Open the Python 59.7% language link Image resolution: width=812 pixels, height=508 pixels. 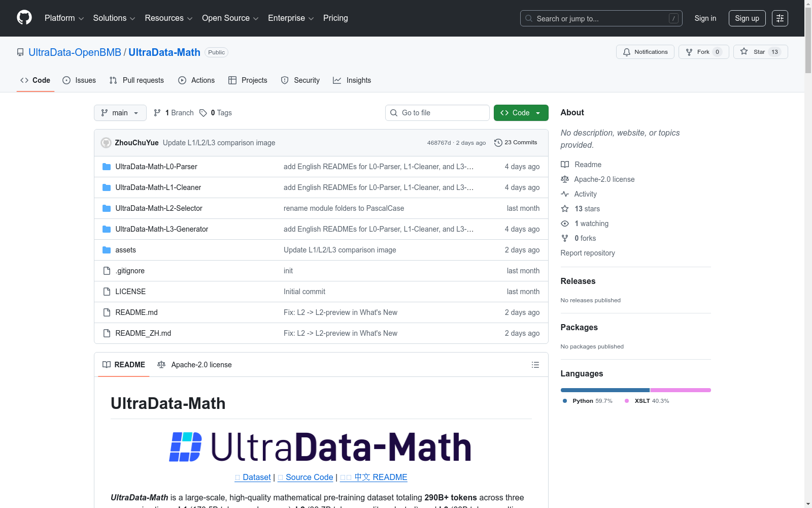pos(588,401)
